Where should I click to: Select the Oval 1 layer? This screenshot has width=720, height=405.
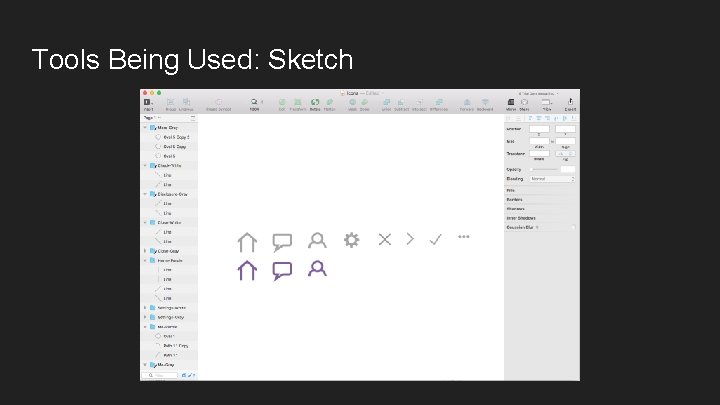click(169, 336)
